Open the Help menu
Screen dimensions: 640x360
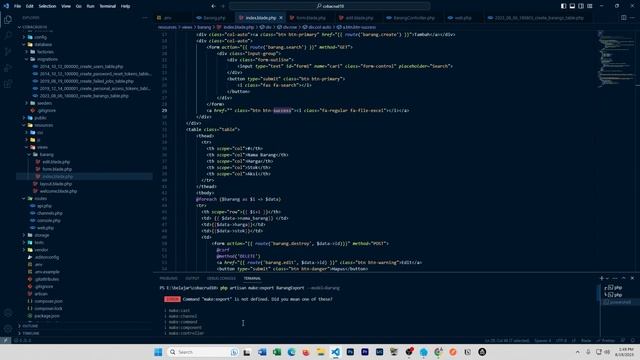click(125, 6)
